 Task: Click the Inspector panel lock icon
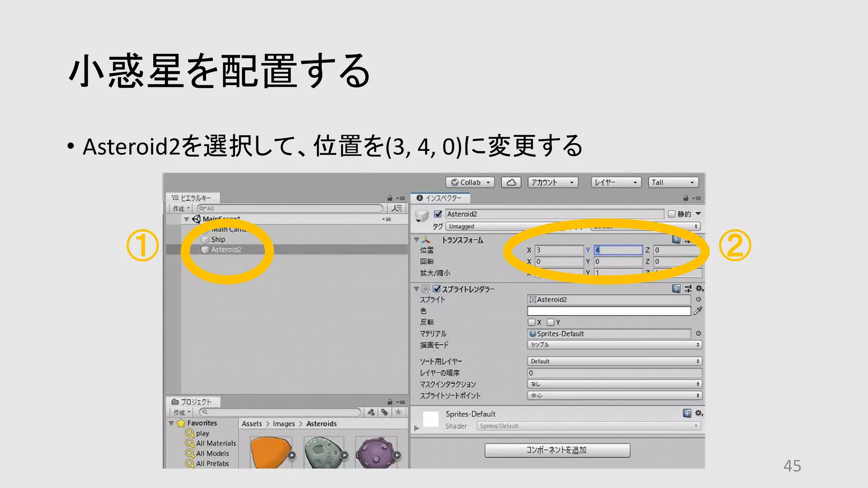tap(686, 198)
